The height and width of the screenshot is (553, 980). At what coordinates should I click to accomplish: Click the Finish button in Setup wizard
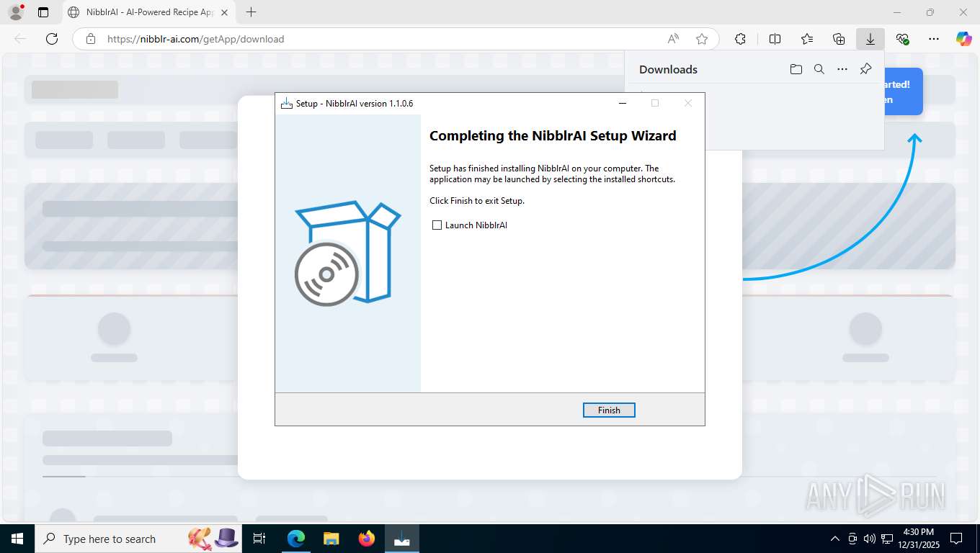[x=609, y=410]
